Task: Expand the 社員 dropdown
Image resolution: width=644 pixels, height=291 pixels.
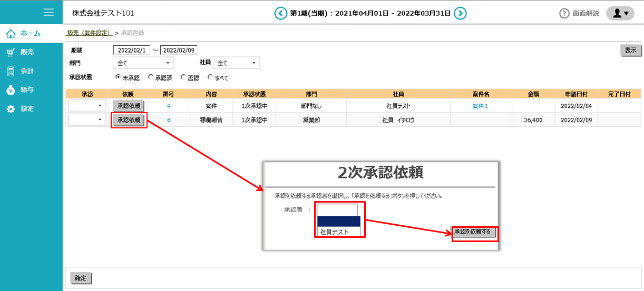Action: pos(237,63)
